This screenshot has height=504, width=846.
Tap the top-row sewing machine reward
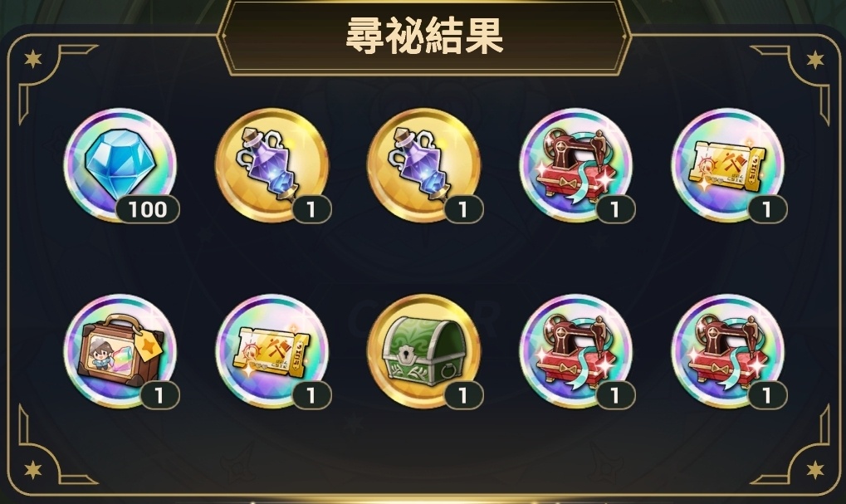[x=576, y=164]
